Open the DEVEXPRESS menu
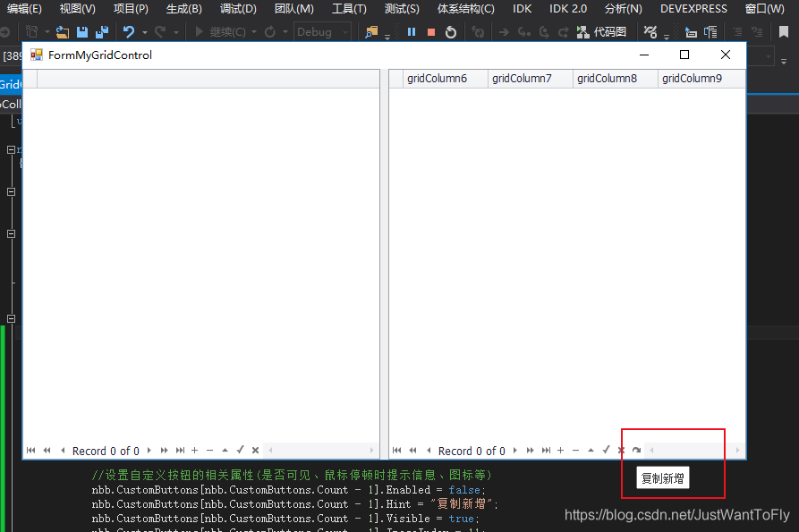 pyautogui.click(x=693, y=9)
